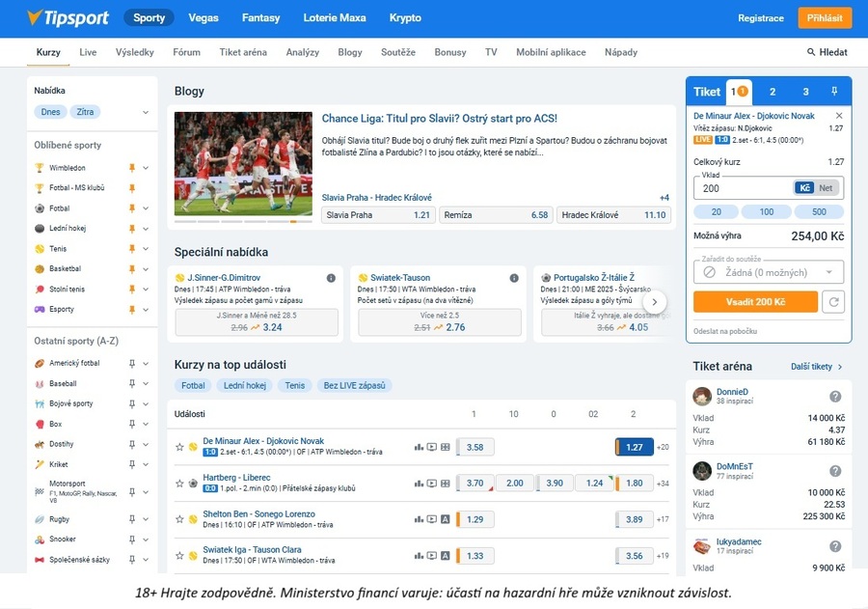Image resolution: width=868 pixels, height=609 pixels.
Task: Favorite the Shelton - Sonego match star
Action: click(x=179, y=519)
